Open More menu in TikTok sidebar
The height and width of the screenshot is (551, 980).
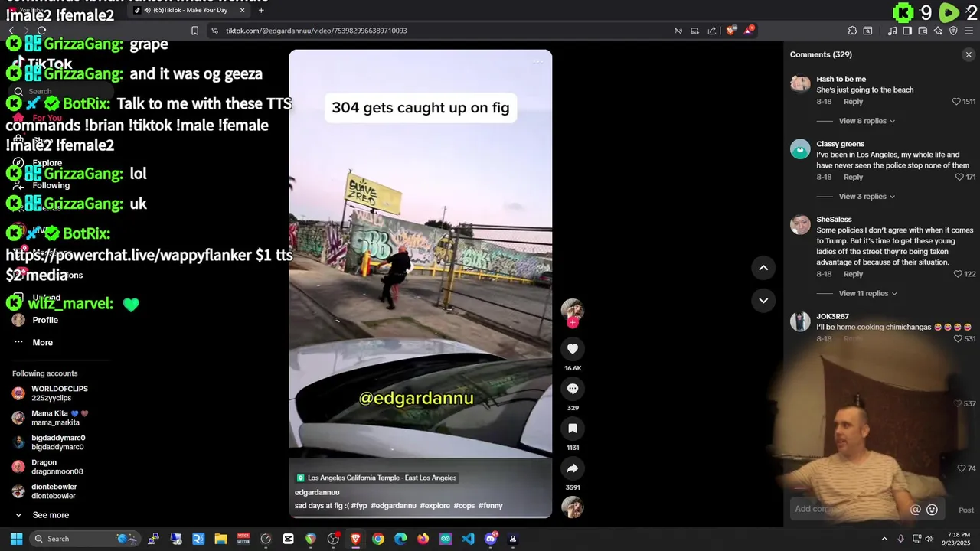click(x=34, y=343)
